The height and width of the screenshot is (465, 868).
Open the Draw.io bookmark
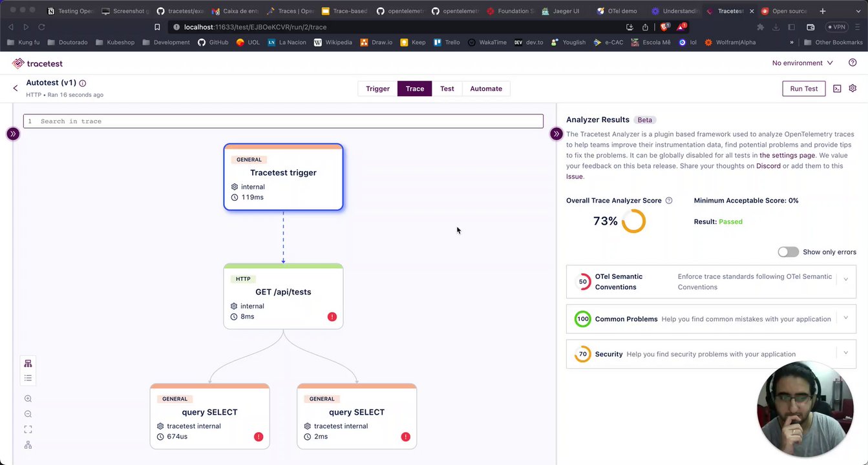pyautogui.click(x=376, y=43)
